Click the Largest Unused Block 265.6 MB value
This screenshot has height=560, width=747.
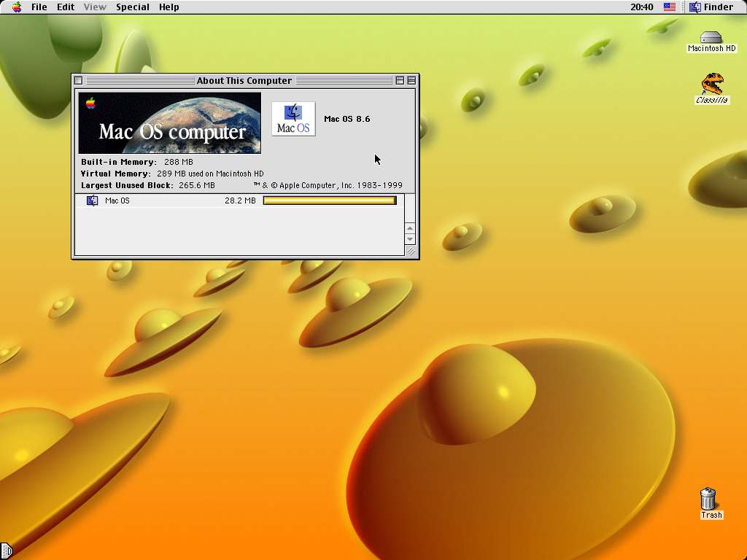[x=197, y=185]
